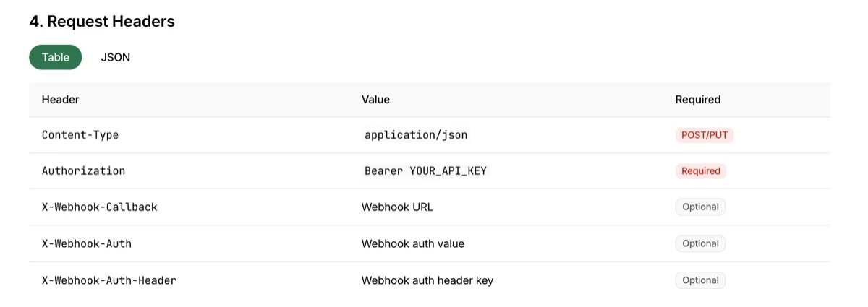Select the X-Webhook-Callback header name
The width and height of the screenshot is (868, 307).
[99, 207]
